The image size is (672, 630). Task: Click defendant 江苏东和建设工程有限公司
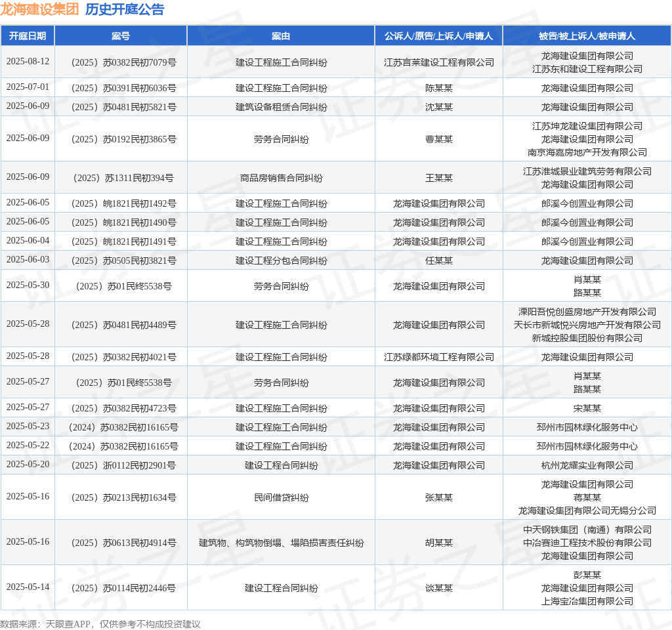pyautogui.click(x=587, y=69)
